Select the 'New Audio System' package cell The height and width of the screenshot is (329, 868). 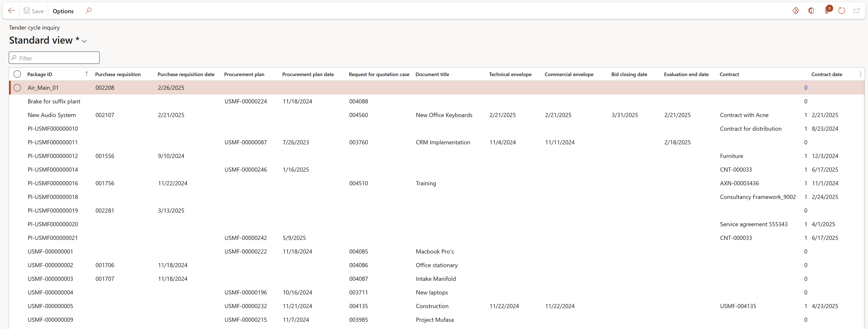click(x=51, y=115)
